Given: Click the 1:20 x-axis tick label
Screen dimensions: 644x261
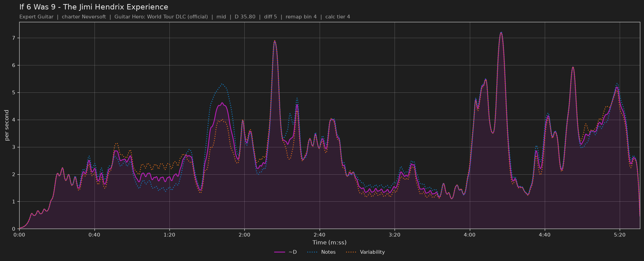Looking at the screenshot, I should (169, 235).
